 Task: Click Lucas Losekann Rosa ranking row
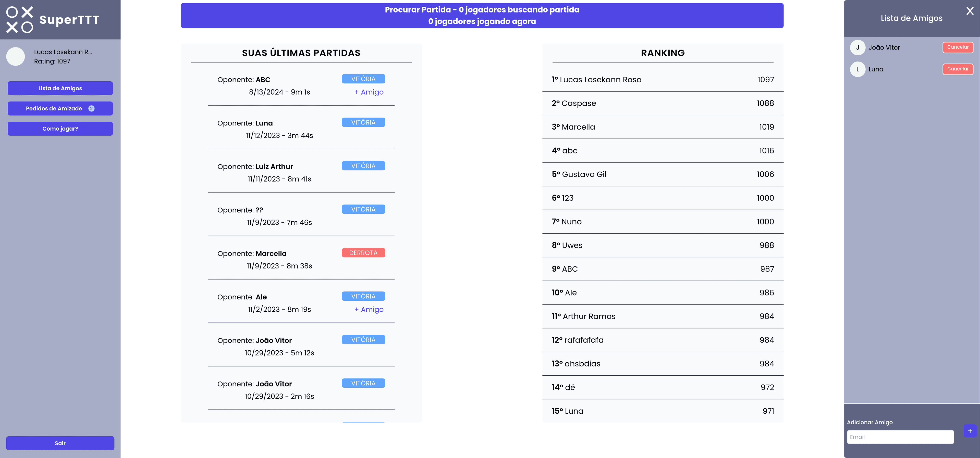(662, 80)
